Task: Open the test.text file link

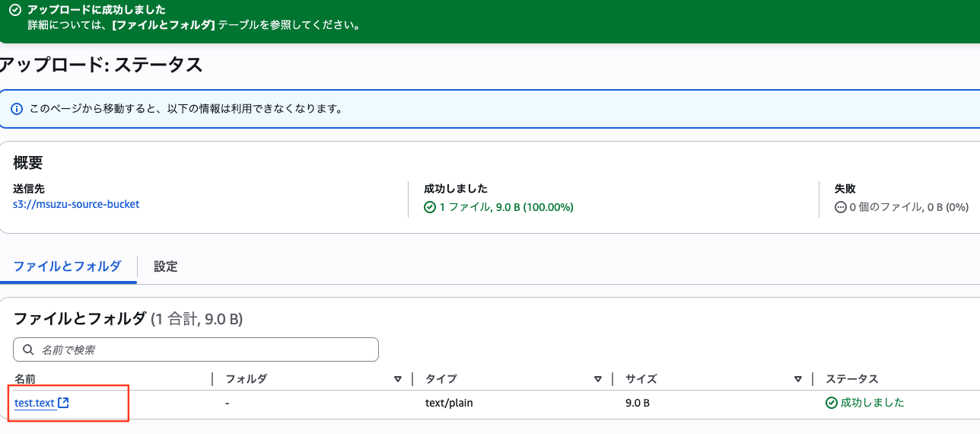Action: click(34, 403)
